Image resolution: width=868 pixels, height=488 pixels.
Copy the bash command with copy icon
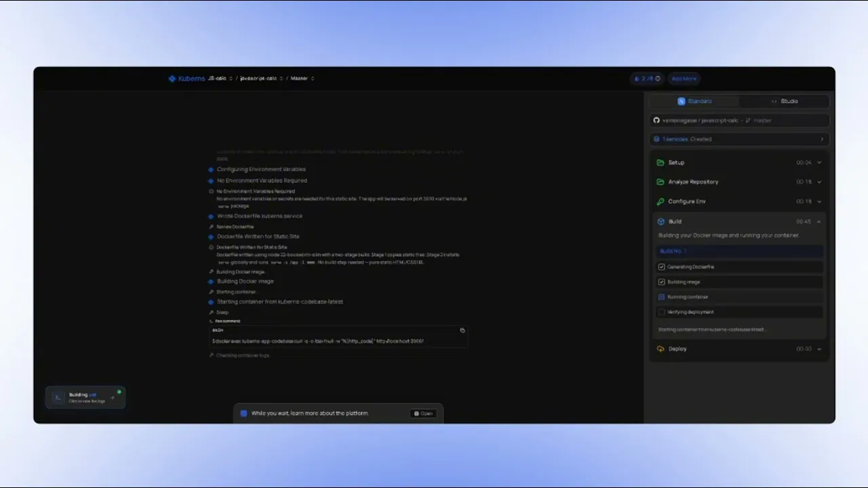click(462, 330)
